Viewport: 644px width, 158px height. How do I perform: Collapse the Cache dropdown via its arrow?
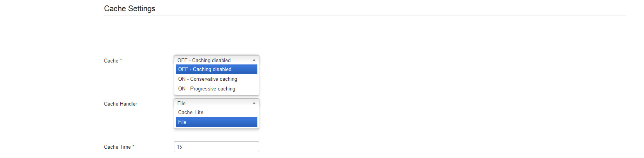click(254, 60)
